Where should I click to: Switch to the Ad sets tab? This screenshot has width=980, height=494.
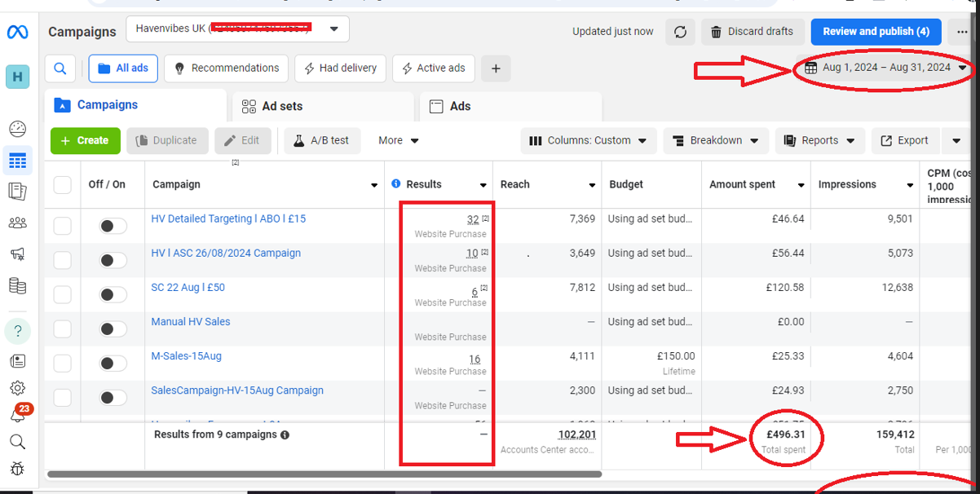(324, 106)
